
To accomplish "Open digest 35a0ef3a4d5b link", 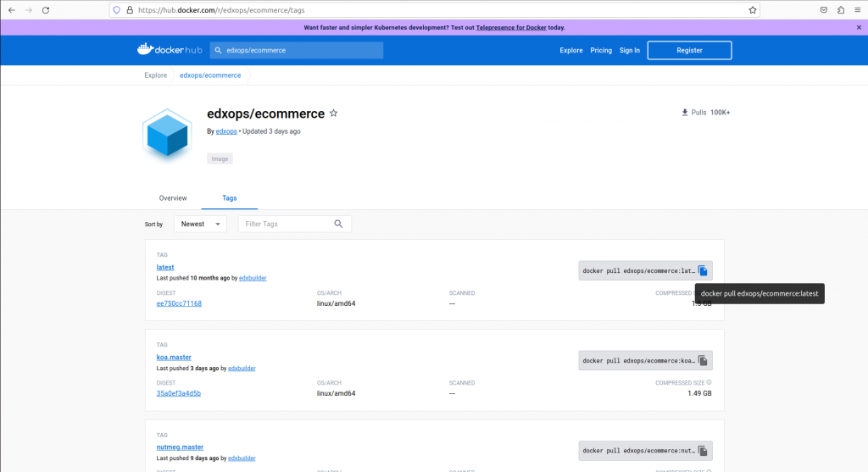I will (178, 393).
